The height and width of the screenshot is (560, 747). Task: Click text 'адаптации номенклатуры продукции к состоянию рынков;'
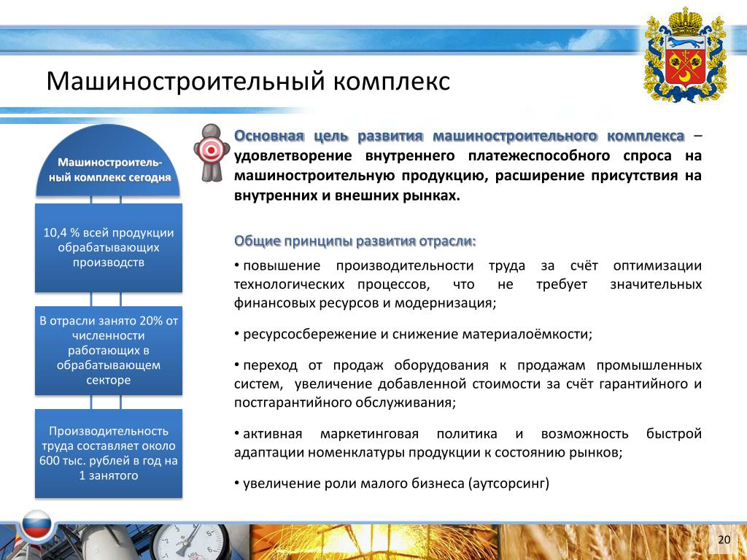428,452
